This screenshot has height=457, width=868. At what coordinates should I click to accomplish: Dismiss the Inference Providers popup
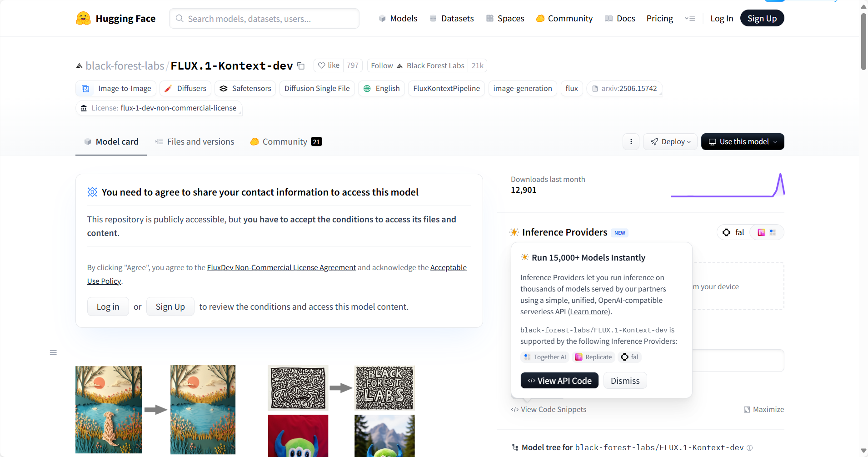click(x=625, y=381)
